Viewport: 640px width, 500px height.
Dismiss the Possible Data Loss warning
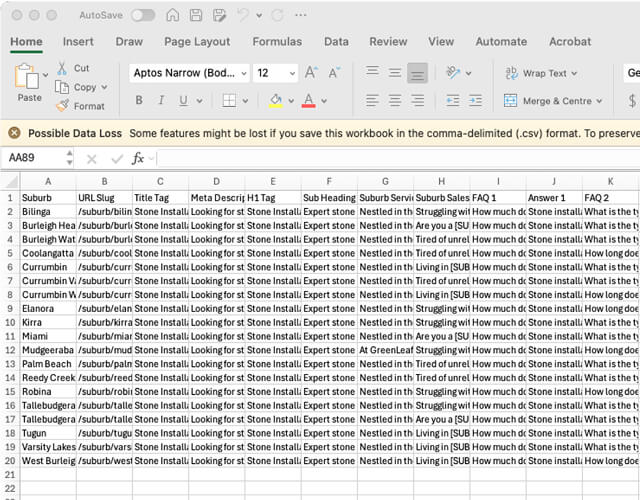pyautogui.click(x=14, y=133)
